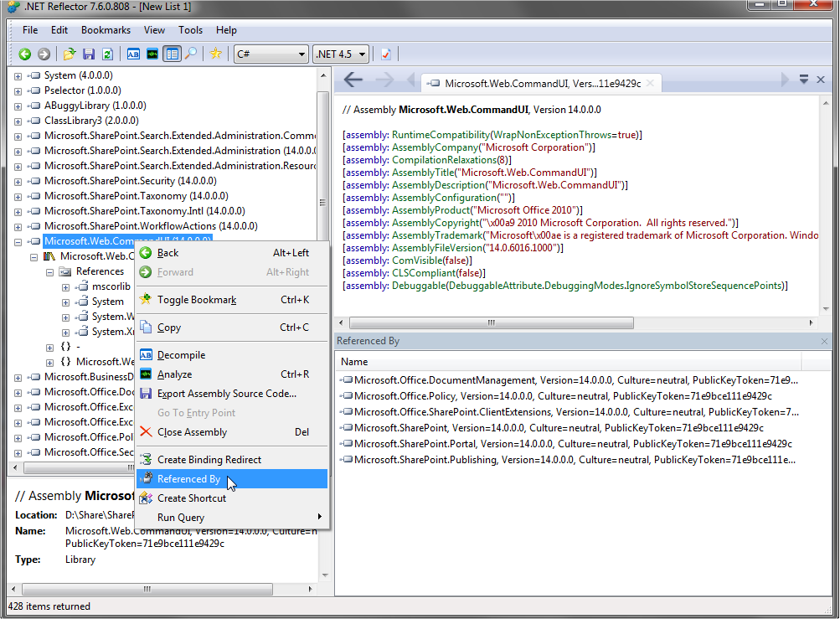The image size is (840, 619).
Task: Click the Save toolbar icon
Action: pos(89,54)
